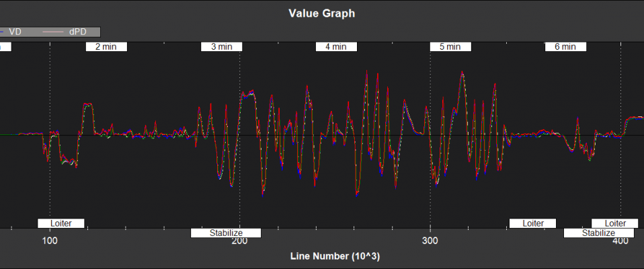Viewport: 644px width, 269px height.
Task: Click the first Loiter mode label near 100
Action: (61, 223)
